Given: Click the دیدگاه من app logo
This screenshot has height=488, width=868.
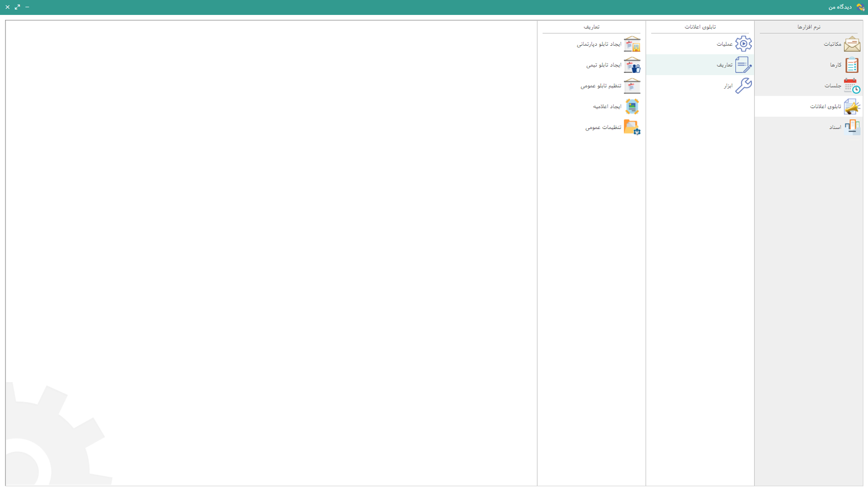Looking at the screenshot, I should point(860,7).
